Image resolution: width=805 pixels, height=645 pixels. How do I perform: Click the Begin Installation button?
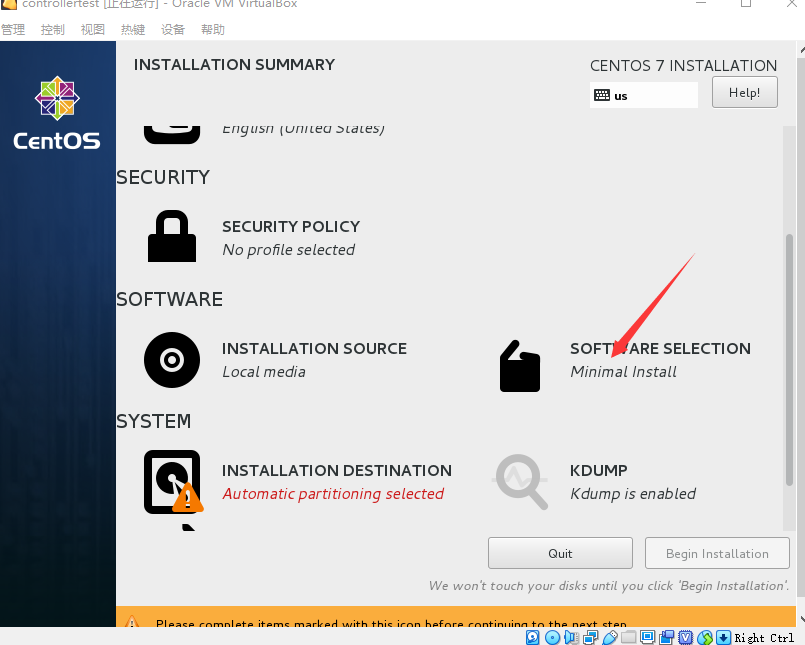click(717, 553)
